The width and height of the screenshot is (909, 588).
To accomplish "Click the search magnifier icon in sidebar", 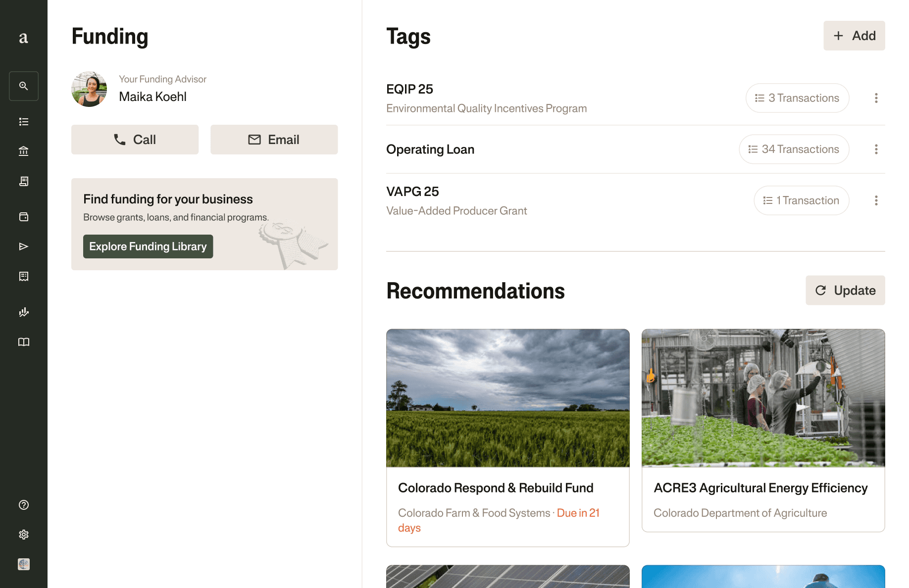I will (x=23, y=86).
